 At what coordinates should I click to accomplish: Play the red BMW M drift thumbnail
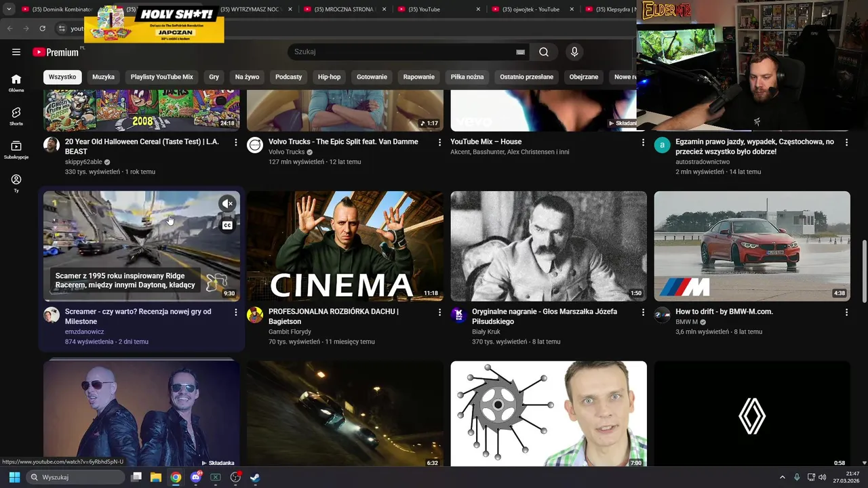click(752, 246)
